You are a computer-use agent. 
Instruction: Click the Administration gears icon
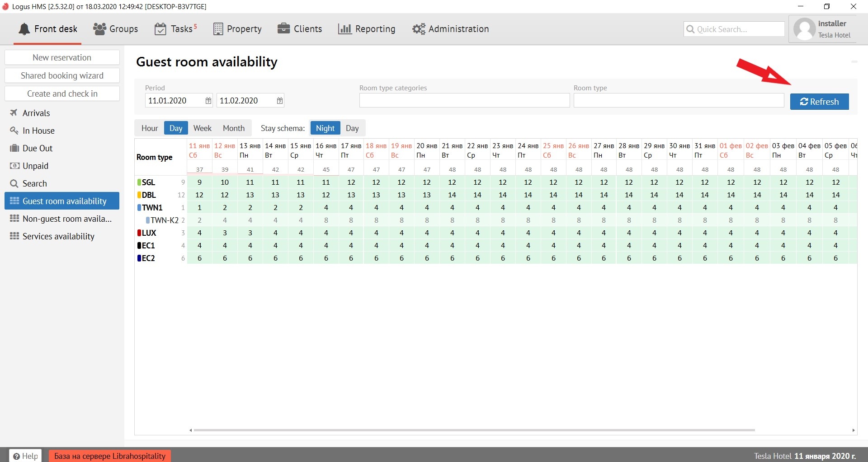419,29
